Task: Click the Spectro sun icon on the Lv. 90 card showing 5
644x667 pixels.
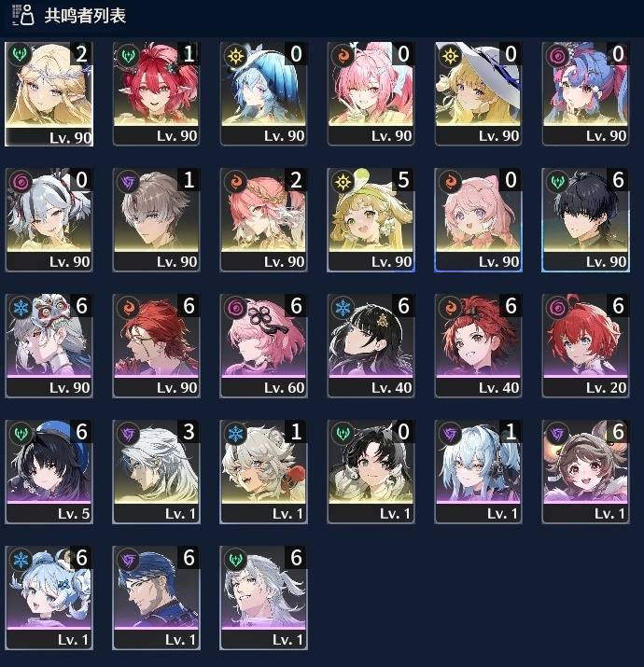Action: 343,182
